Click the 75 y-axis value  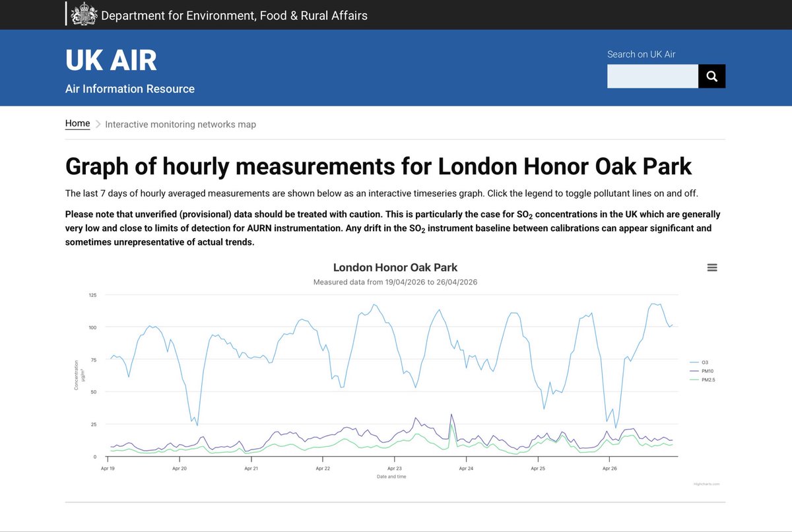(x=94, y=360)
